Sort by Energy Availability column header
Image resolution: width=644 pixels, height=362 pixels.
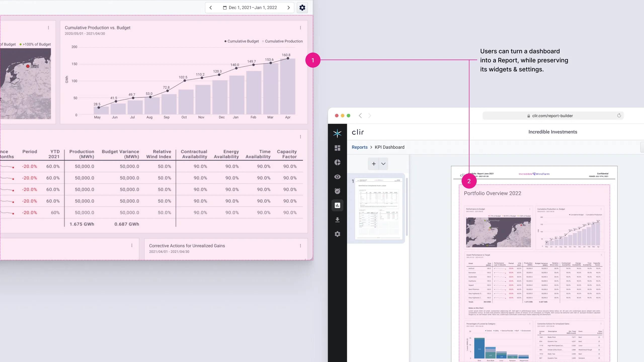(226, 154)
